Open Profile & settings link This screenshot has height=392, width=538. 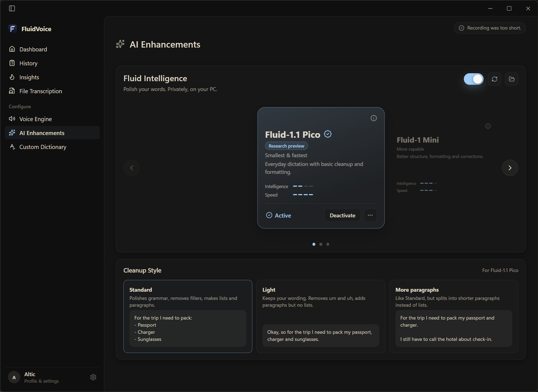pyautogui.click(x=42, y=381)
